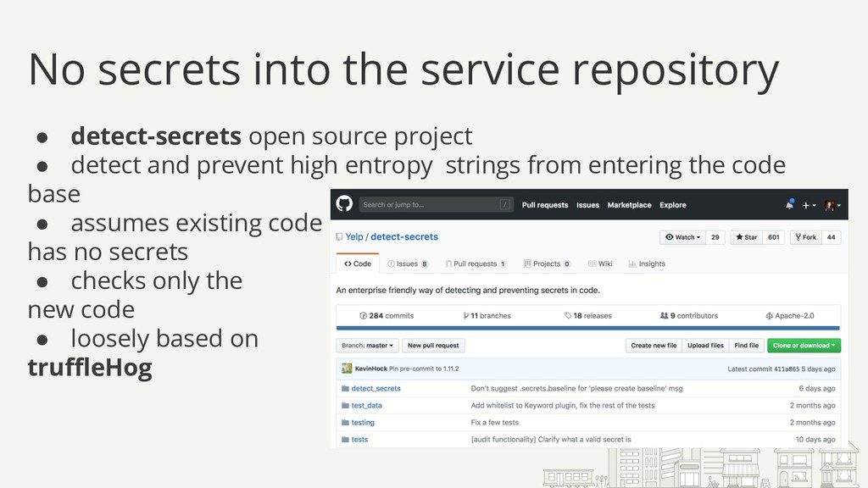This screenshot has height=488, width=868.
Task: Go to Marketplace in top navigation
Action: (x=629, y=205)
